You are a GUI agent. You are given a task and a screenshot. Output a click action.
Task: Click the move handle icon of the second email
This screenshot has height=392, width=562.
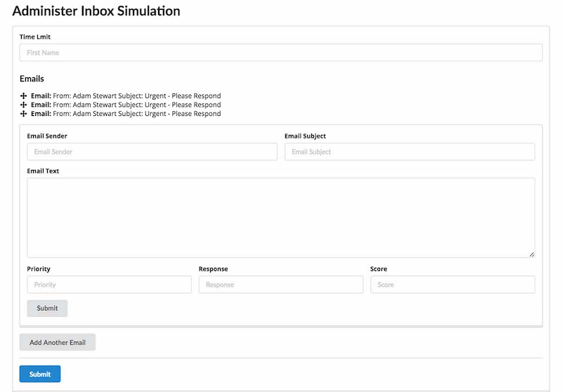point(23,105)
